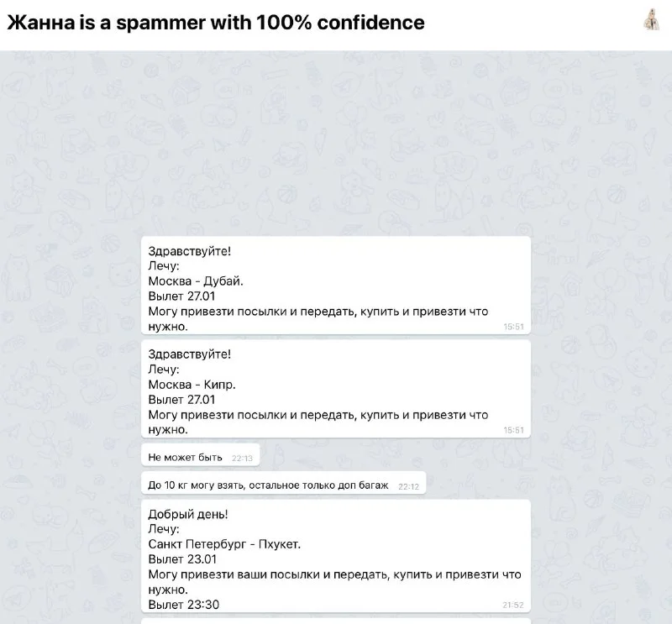The width and height of the screenshot is (672, 624).
Task: Click "Здравствуйте!" in the Кипр message
Action: point(189,354)
